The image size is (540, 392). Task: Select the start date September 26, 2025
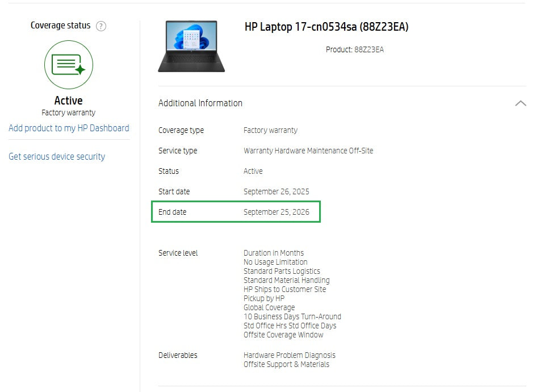click(x=276, y=191)
